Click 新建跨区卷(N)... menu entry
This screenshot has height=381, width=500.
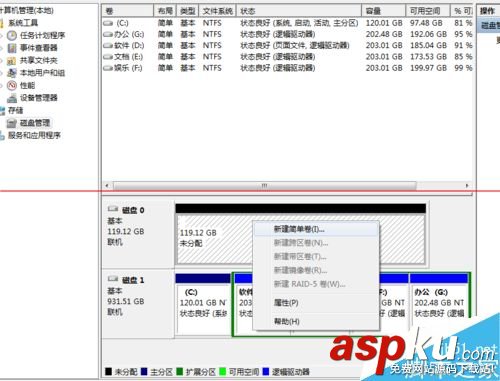[x=316, y=243]
